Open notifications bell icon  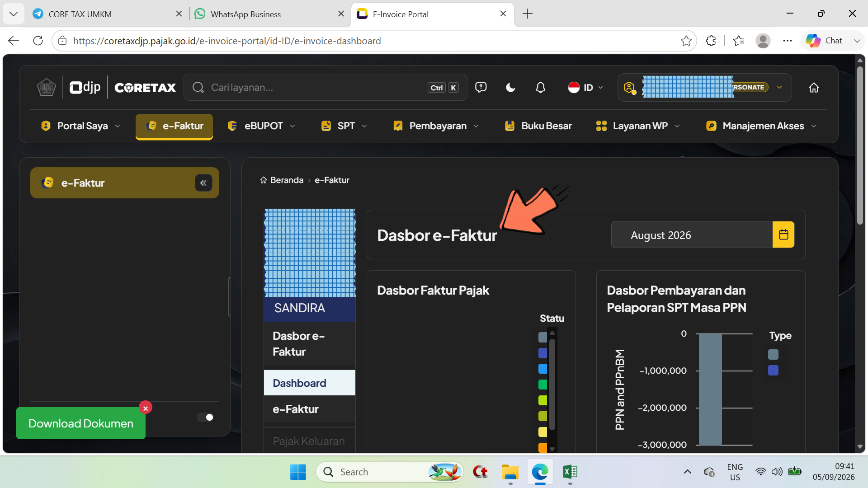tap(540, 88)
